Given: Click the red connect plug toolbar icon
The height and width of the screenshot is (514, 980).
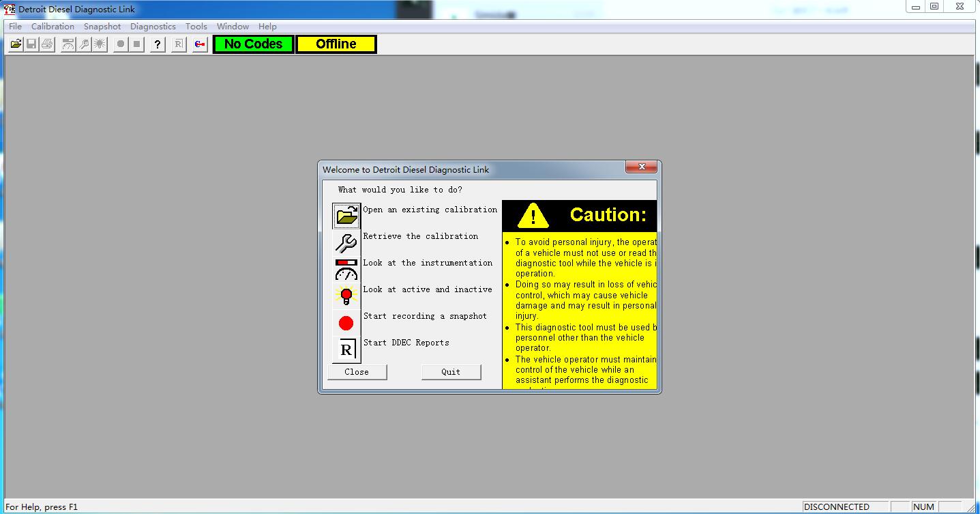Looking at the screenshot, I should point(200,44).
